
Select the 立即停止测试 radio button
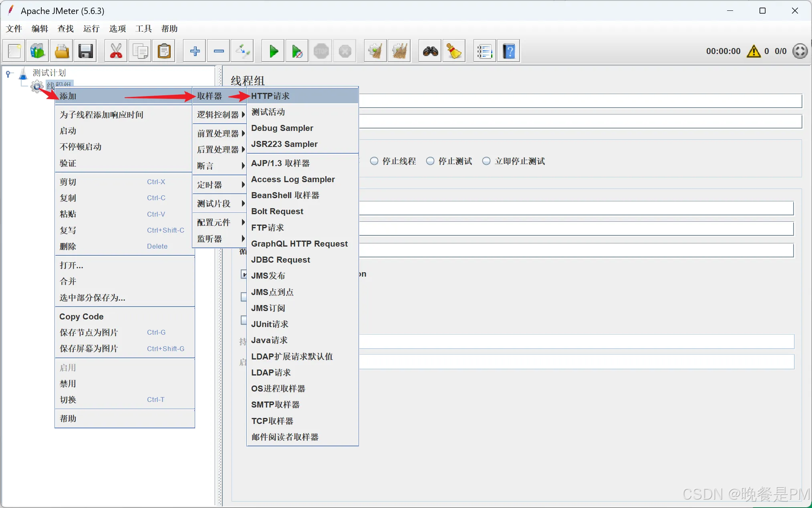[x=486, y=161]
